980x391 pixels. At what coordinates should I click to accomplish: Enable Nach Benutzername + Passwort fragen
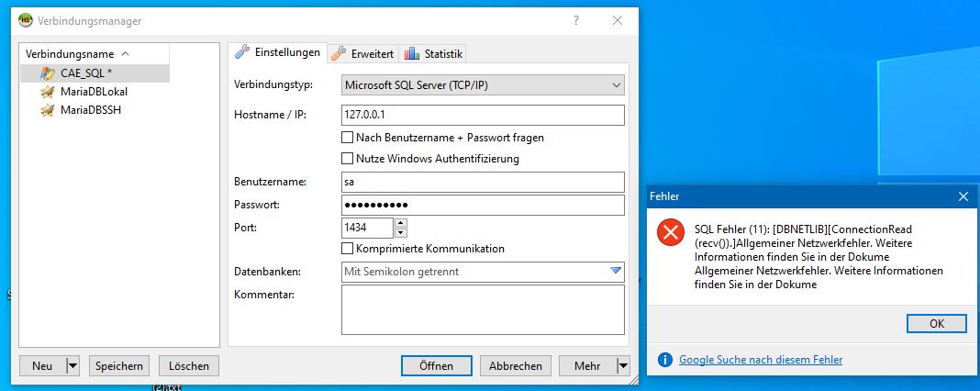tap(348, 137)
